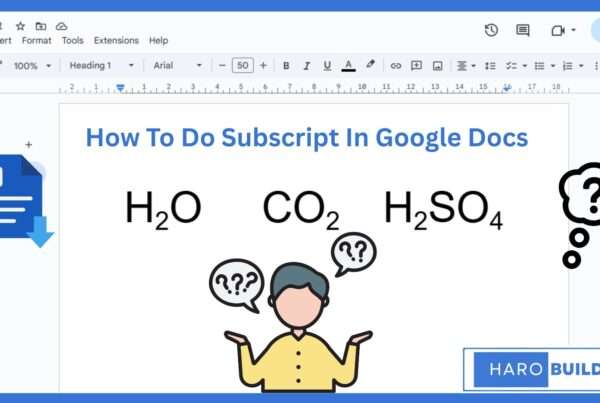Expand the bulleted list options arrow
600x403 pixels.
point(553,66)
